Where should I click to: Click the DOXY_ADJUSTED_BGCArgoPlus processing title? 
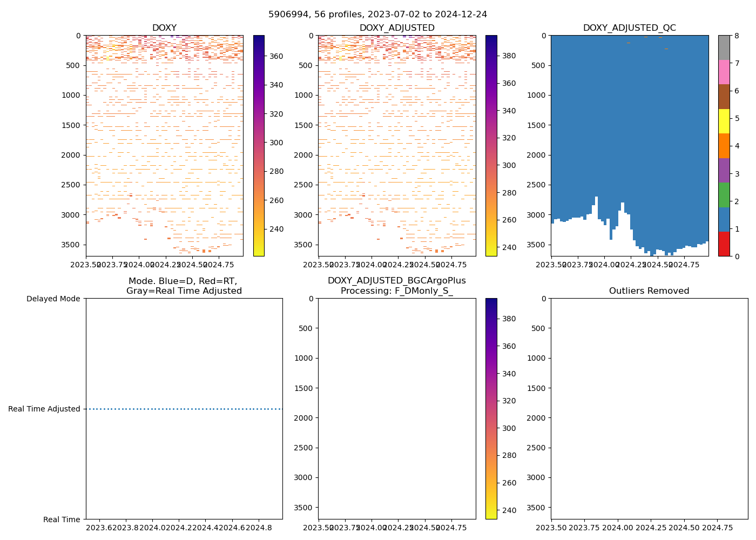pos(396,286)
